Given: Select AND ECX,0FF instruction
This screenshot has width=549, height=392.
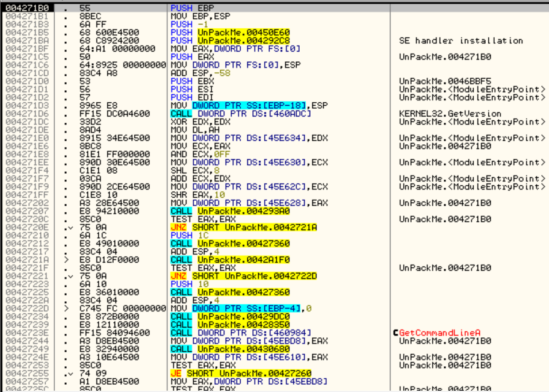Looking at the screenshot, I should pos(200,154).
